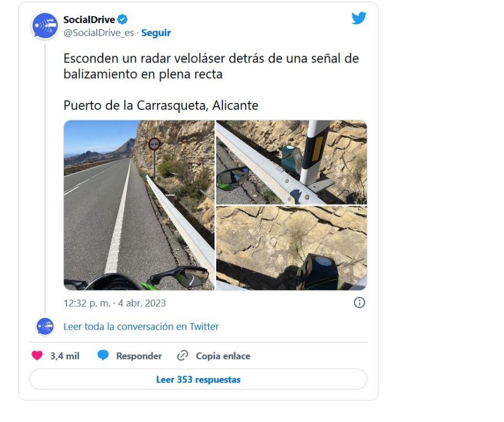Click the 3,4 mil likes count

click(x=65, y=356)
